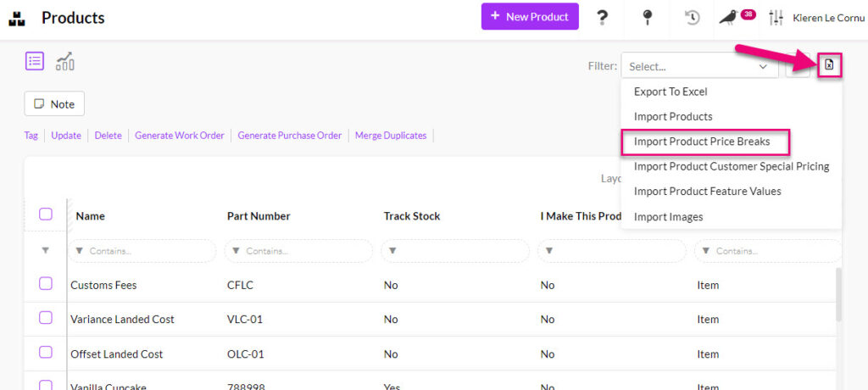Viewport: 868px width, 390px height.
Task: Open notifications bird icon with badge
Action: point(729,17)
